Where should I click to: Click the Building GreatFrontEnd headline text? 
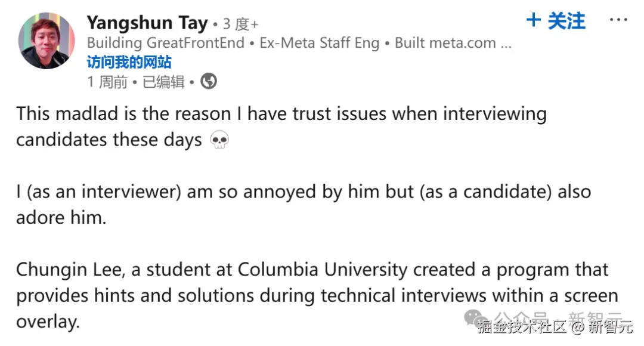point(166,43)
